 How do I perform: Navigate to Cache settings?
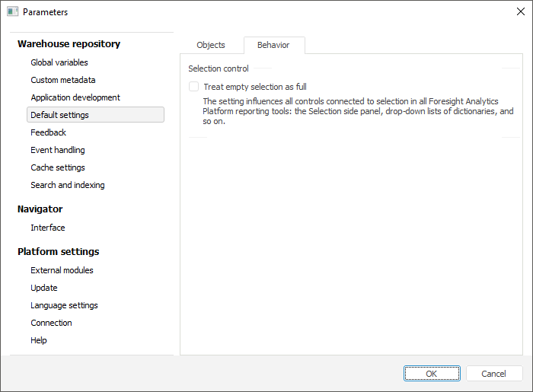[x=58, y=167]
